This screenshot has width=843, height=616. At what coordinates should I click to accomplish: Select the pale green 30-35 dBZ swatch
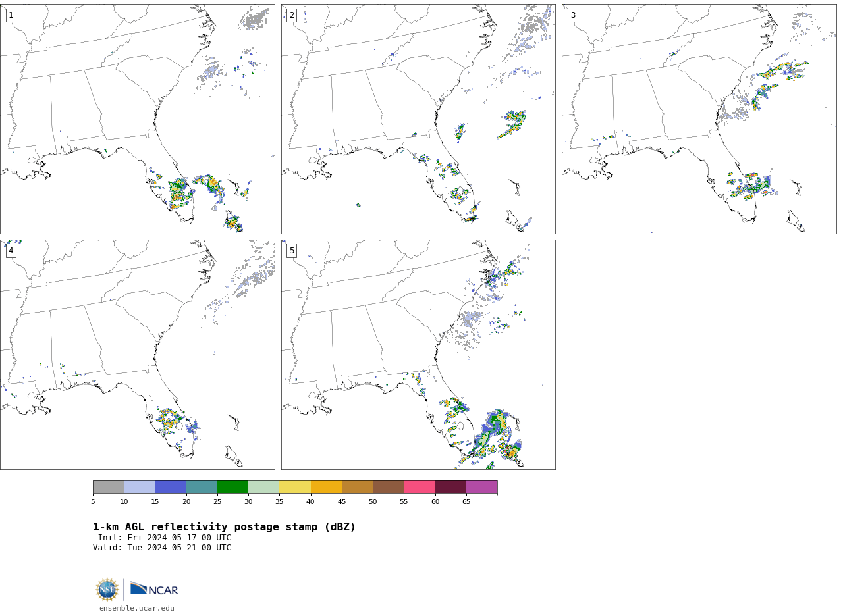263,487
